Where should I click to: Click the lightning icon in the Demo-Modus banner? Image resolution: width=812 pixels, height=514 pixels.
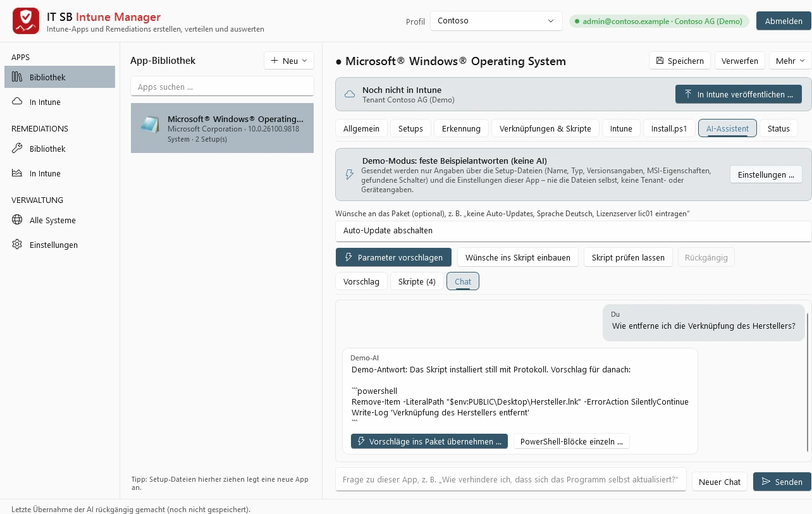click(x=349, y=174)
